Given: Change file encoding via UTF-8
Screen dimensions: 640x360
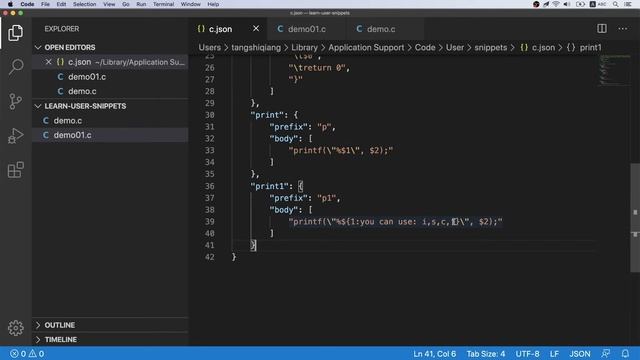Looking at the screenshot, I should point(527,353).
